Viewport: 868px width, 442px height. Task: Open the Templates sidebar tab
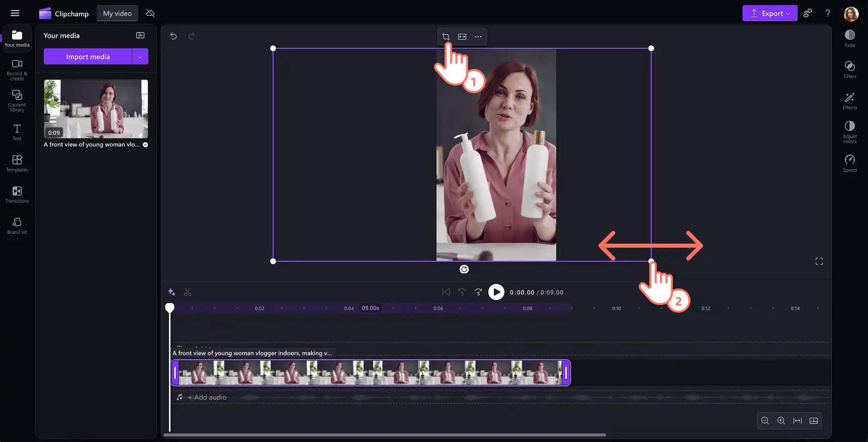17,163
